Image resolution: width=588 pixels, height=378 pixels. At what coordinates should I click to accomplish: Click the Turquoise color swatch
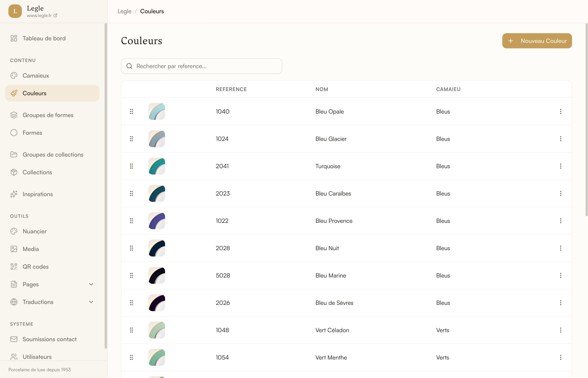157,166
